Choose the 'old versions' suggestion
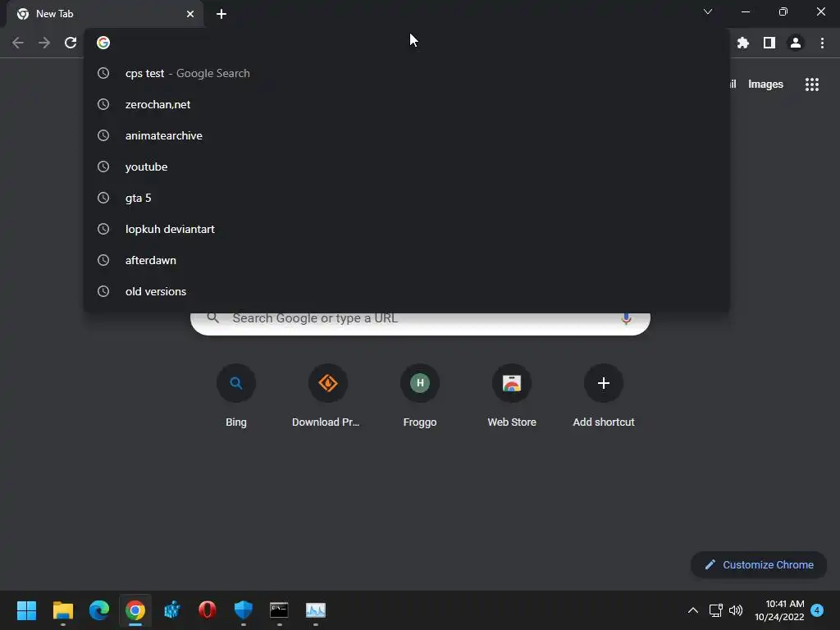 [407, 291]
